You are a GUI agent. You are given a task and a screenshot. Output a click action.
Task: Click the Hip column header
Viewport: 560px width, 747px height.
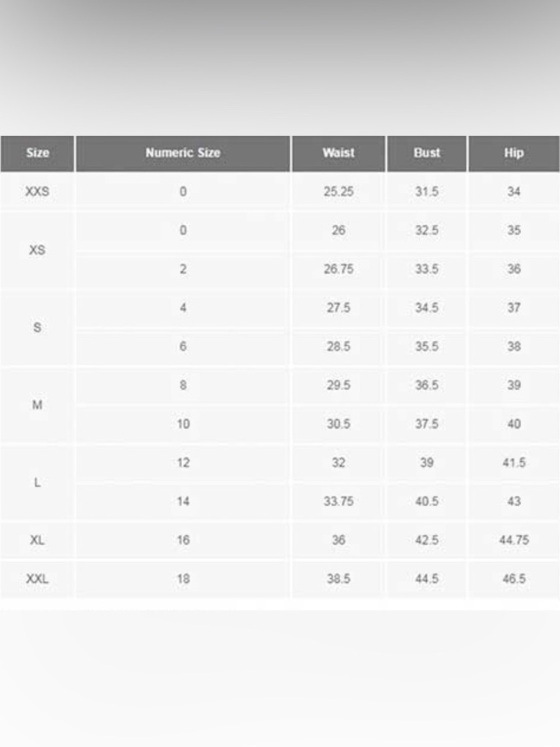click(x=514, y=153)
